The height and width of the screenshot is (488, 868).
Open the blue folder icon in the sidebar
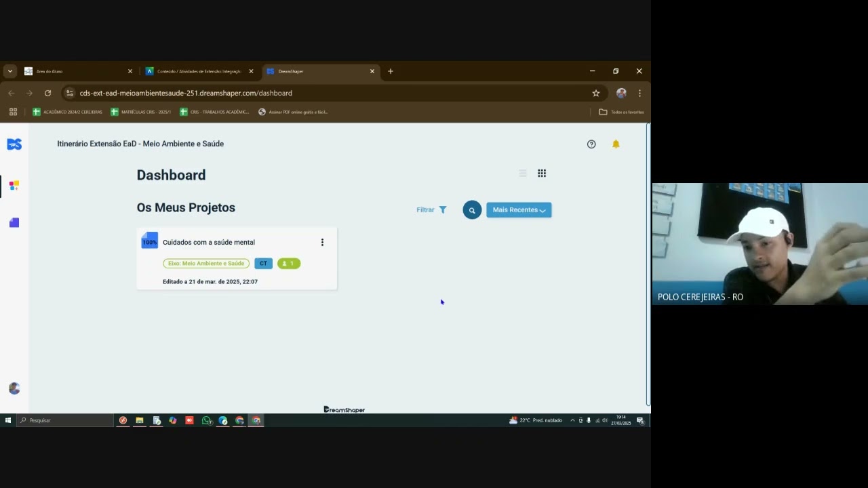pos(14,222)
